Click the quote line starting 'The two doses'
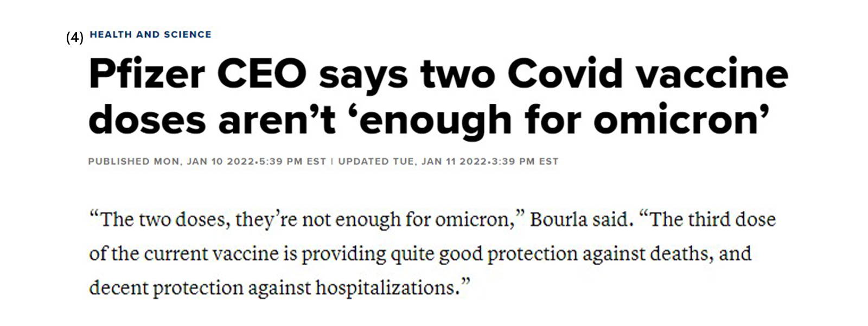Viewport: 868px width, 326px height. [432, 220]
